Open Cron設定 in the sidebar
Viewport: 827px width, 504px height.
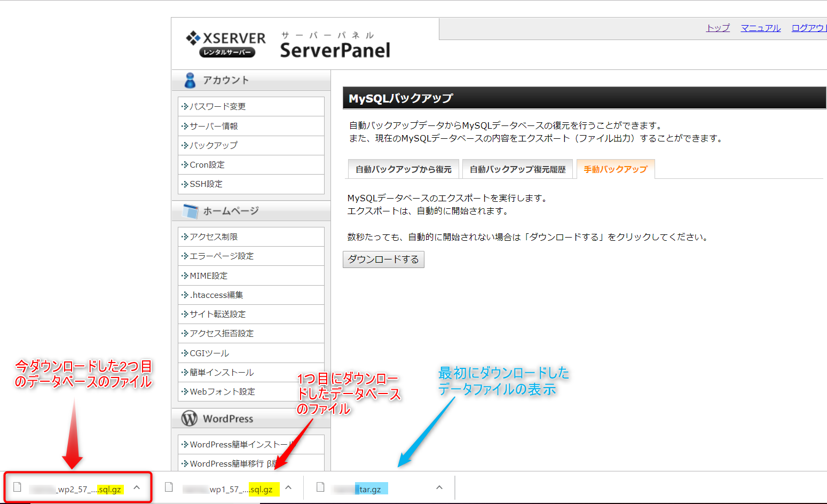click(x=251, y=164)
